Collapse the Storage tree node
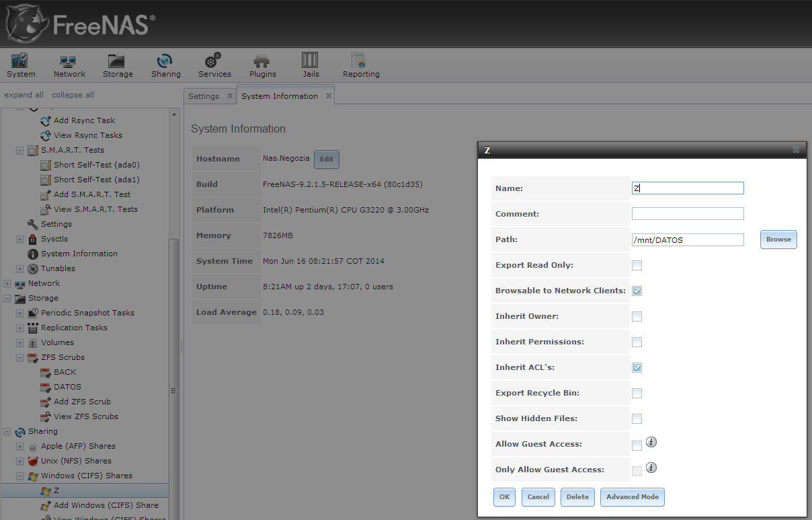Viewport: 812px width, 520px height. tap(7, 298)
